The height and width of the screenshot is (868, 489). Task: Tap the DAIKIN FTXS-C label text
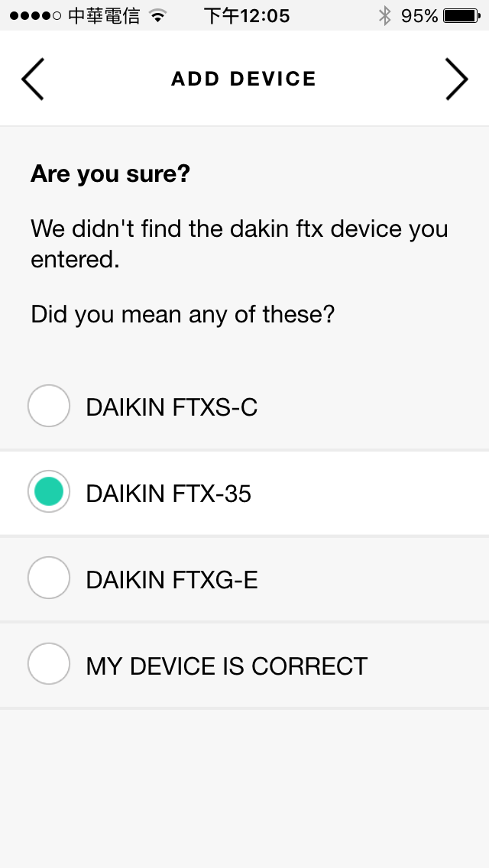pyautogui.click(x=172, y=407)
